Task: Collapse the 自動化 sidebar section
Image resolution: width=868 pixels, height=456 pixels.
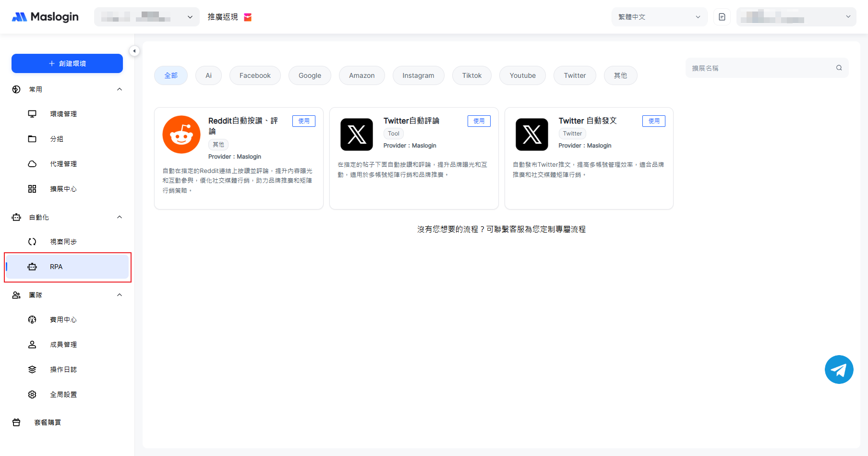Action: tap(120, 217)
